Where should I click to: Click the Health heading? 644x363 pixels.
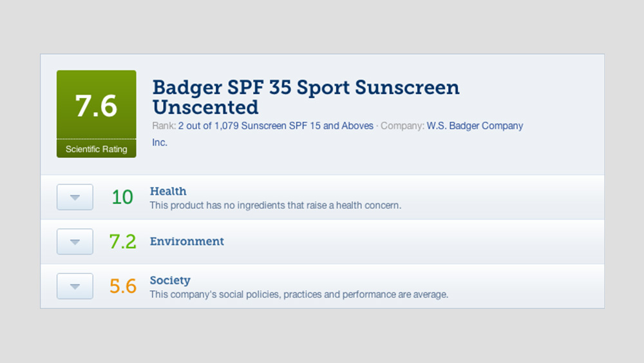[168, 191]
